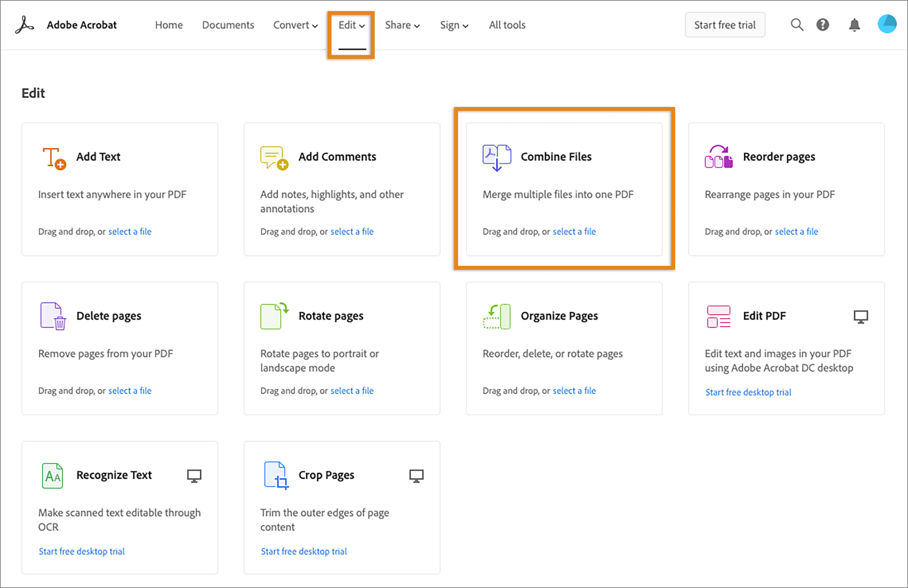Screen dimensions: 908x588
Task: Click Start free desktop trial under Edit PDF
Action: coord(748,392)
